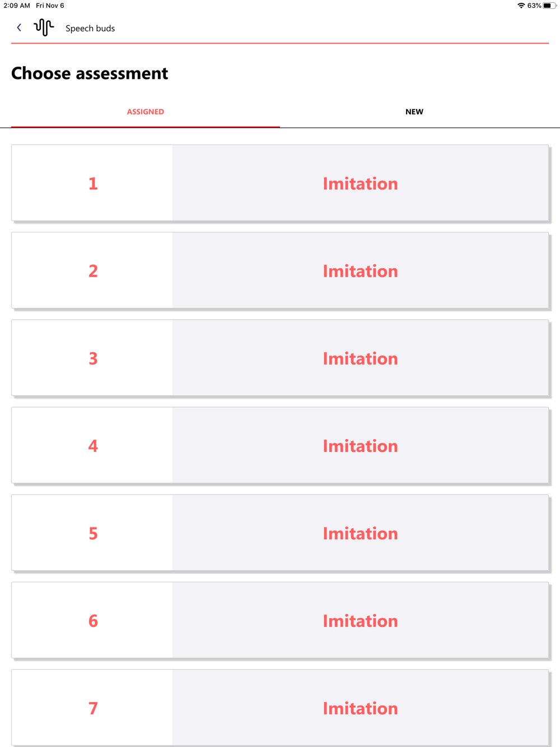
Task: Tap the number 3 tile
Action: 93,358
